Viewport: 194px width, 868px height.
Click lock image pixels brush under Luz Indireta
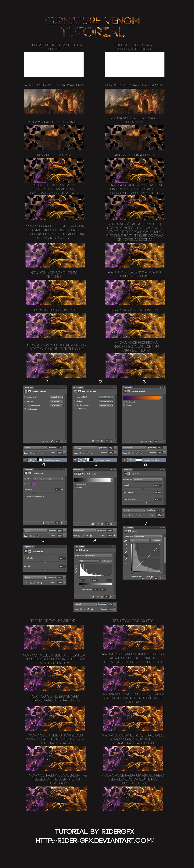click(133, 453)
